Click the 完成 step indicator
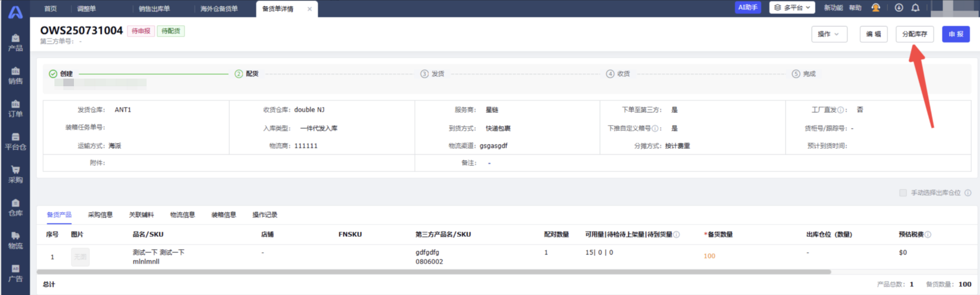 804,74
